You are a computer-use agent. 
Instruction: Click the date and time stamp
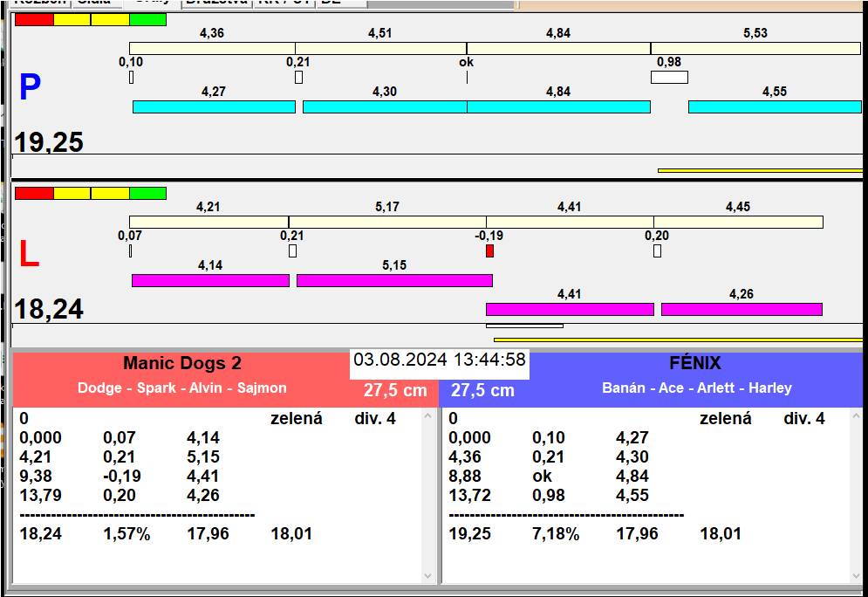pyautogui.click(x=440, y=360)
